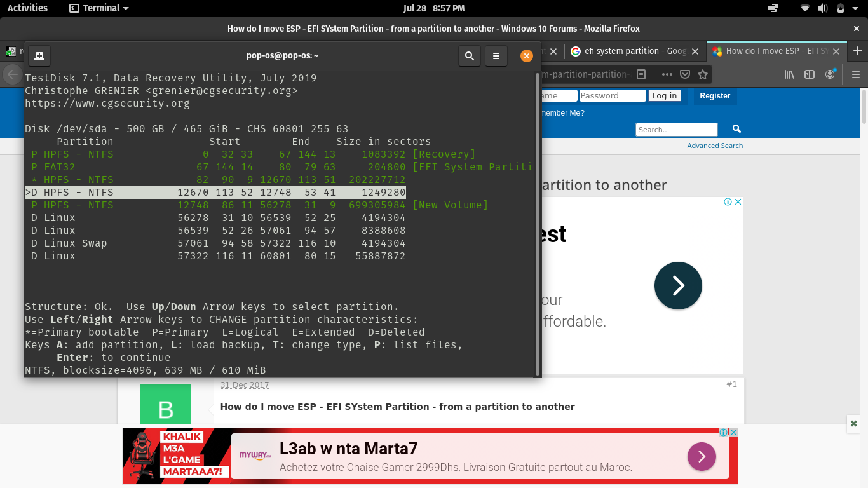
Task: Open the terminal search tool
Action: (470, 56)
